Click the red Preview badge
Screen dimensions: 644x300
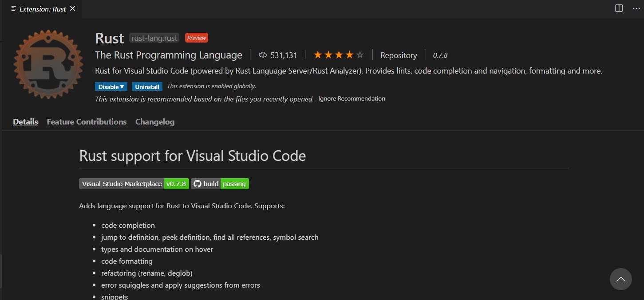(196, 38)
